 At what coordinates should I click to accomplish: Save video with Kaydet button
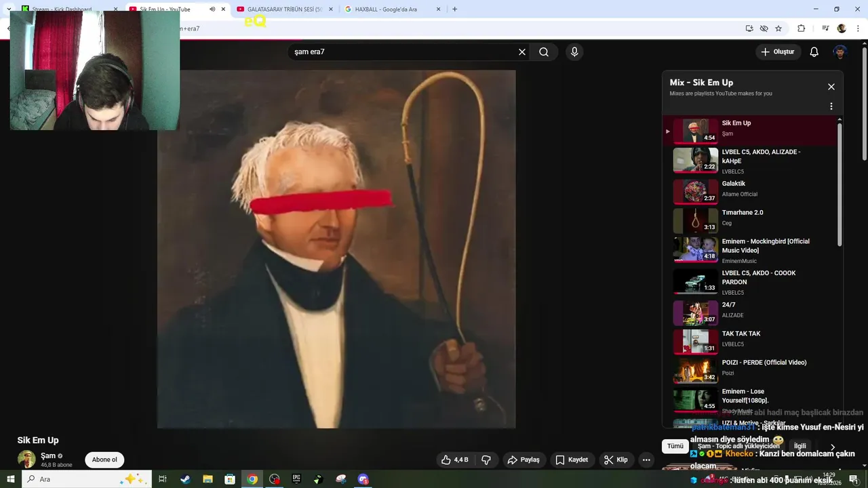(x=572, y=460)
